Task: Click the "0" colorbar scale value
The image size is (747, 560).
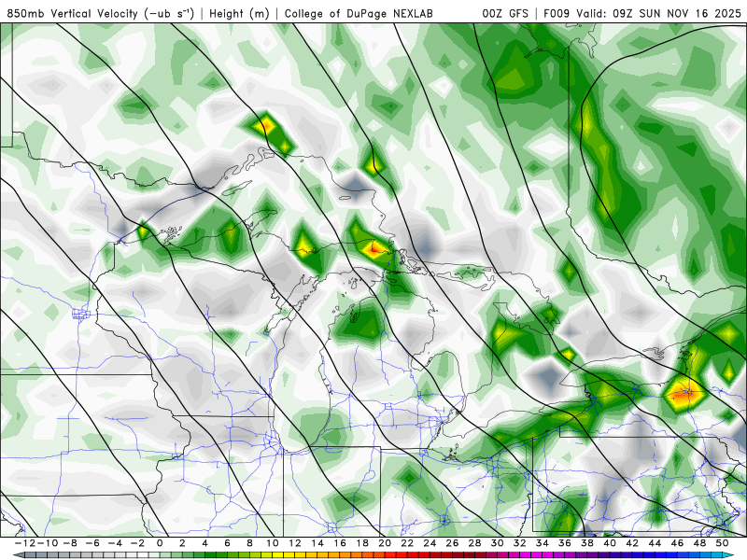Action: [x=160, y=543]
